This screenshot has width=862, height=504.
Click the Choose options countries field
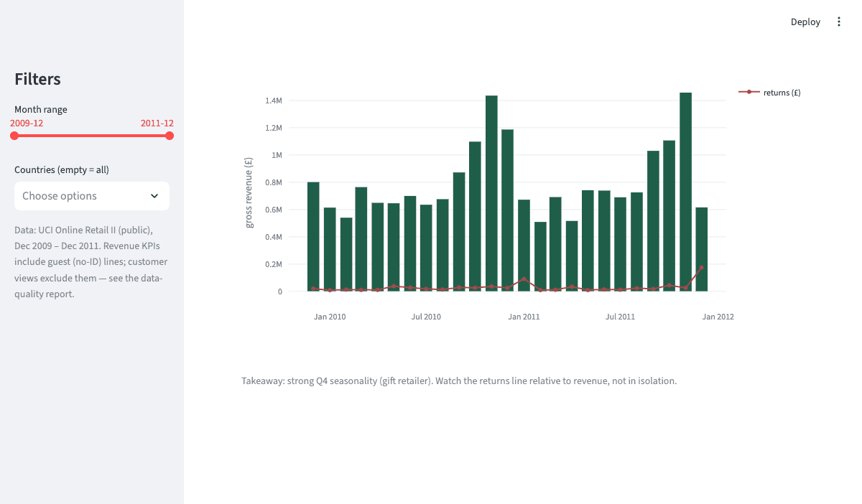[x=92, y=196]
